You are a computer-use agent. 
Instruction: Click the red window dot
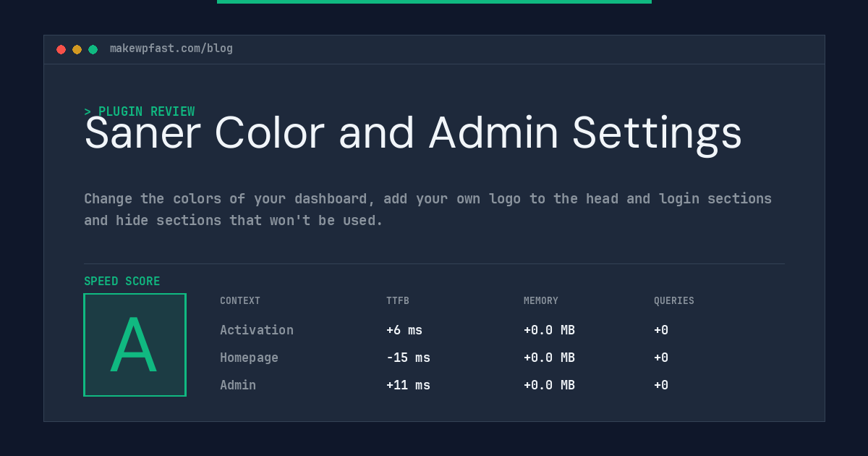(61, 49)
